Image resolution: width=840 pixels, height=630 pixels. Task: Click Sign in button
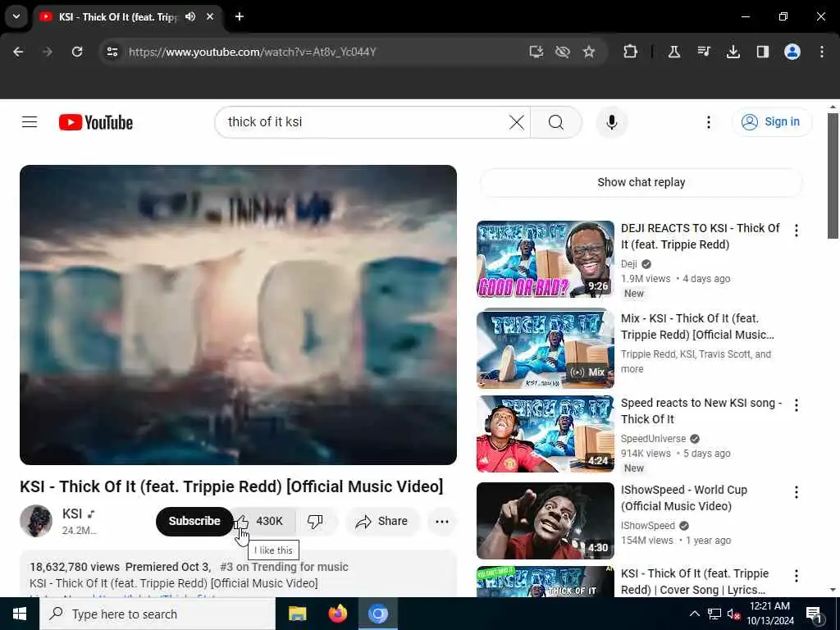click(x=772, y=122)
